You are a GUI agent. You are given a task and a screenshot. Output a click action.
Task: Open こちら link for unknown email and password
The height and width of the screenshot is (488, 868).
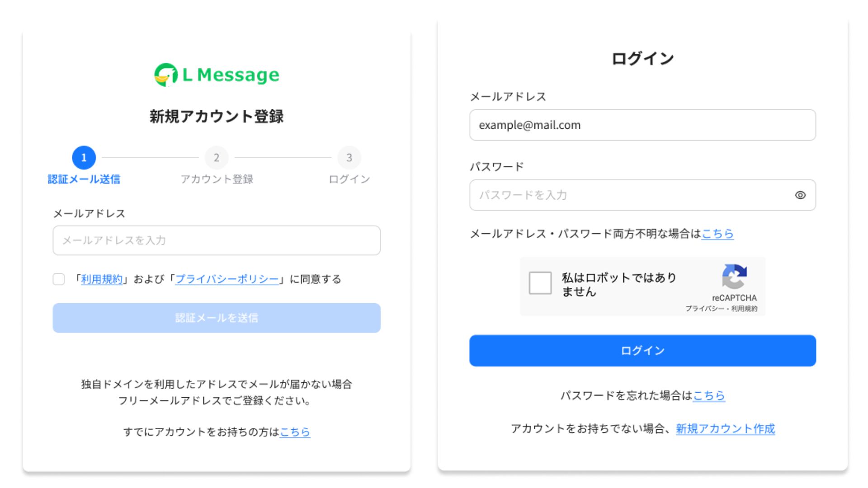[x=717, y=234]
